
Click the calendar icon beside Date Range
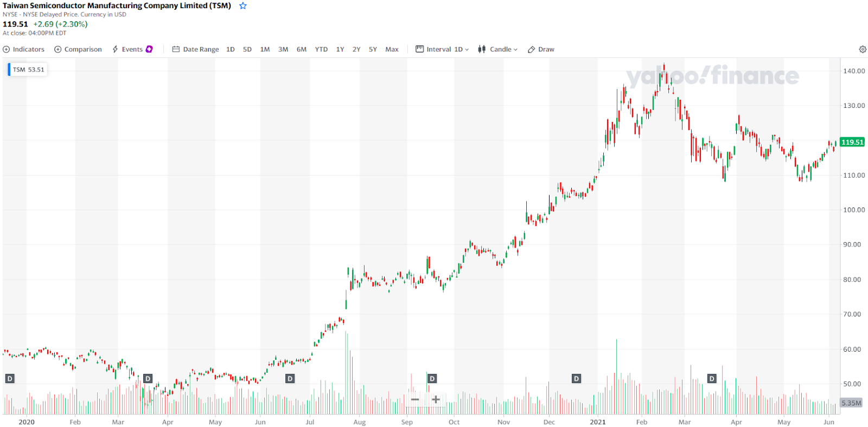(x=176, y=49)
